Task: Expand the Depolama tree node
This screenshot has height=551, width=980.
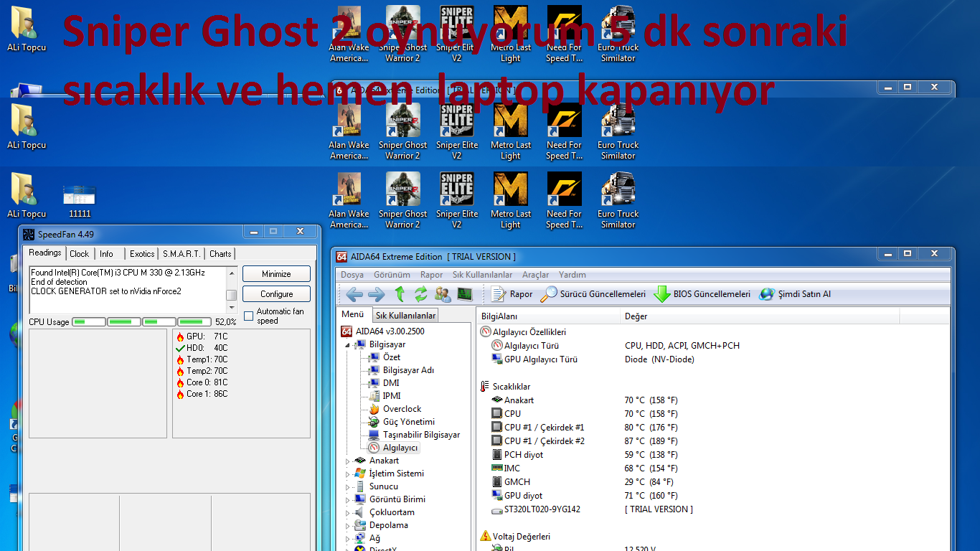Action: [x=348, y=526]
